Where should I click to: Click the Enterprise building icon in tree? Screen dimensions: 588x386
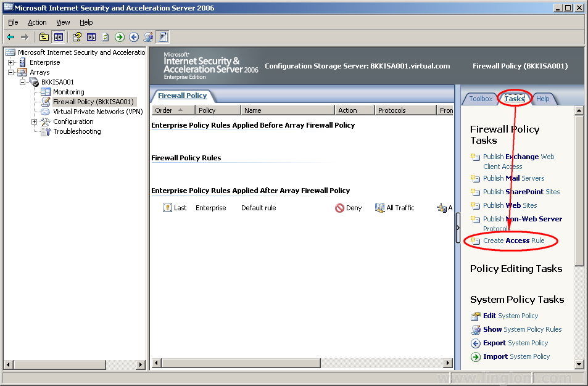[22, 62]
